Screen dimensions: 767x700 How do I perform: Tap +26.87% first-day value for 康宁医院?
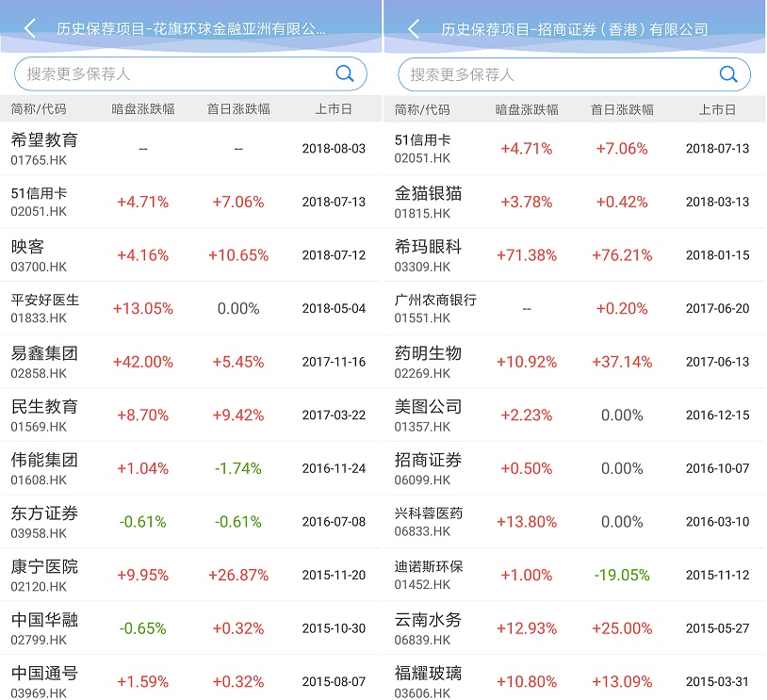[x=238, y=575]
